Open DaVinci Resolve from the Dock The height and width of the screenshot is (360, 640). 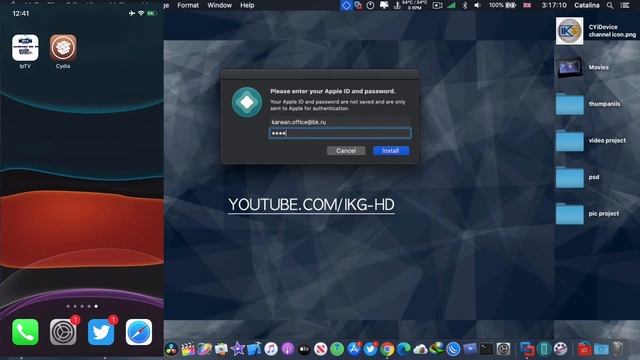(171, 349)
